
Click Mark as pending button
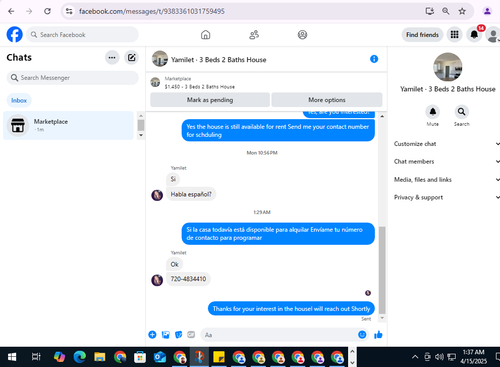click(210, 100)
